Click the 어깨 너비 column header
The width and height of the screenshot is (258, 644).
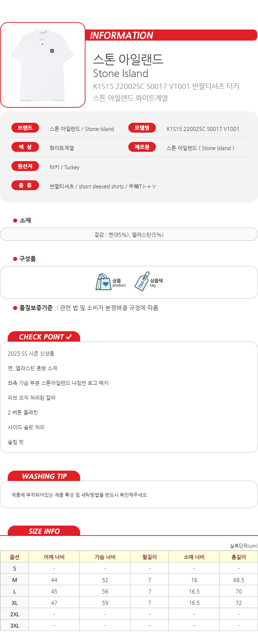pos(54,557)
